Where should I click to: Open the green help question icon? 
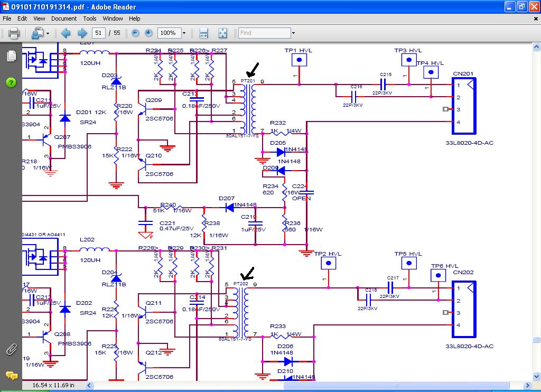click(11, 82)
